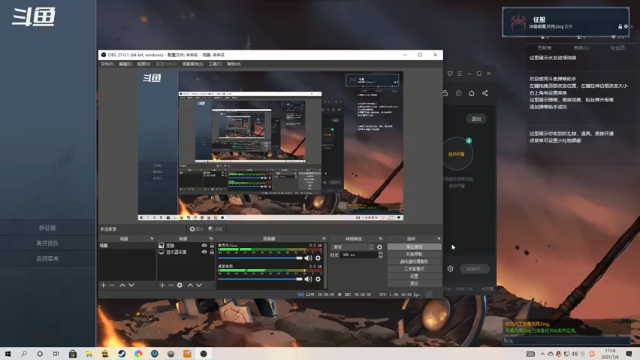This screenshot has height=360, width=640.
Task: Remove the selected source with the minus icon in the 来源 panel
Action: point(171,285)
